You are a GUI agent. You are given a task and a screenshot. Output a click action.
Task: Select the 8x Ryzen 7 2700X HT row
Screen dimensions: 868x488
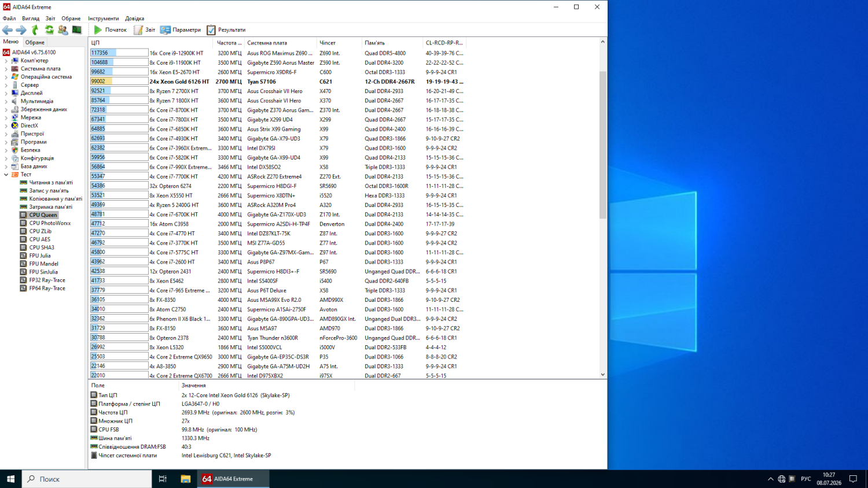pos(174,91)
